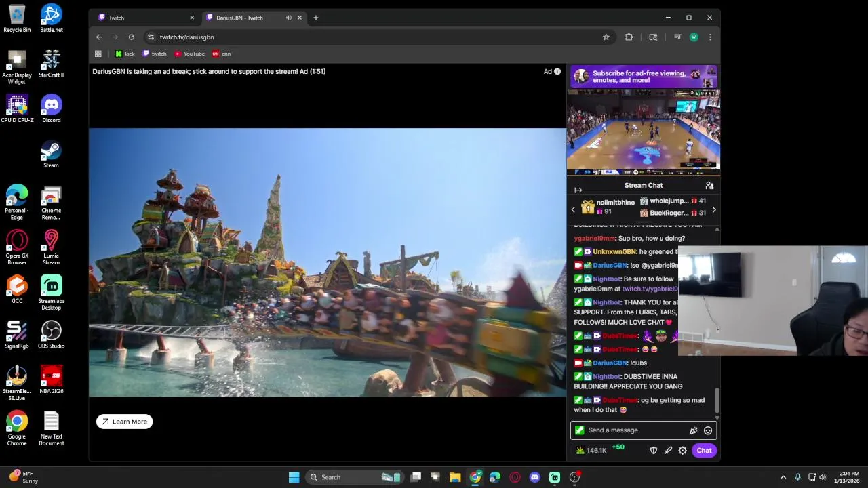Open the YouTube bookmark
Viewport: 868px width, 488px height.
(189, 54)
